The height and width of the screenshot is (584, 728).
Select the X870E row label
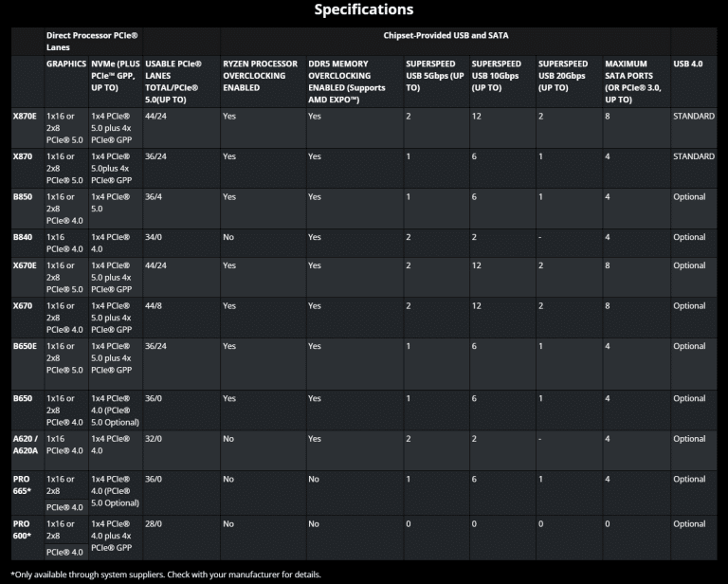(25, 116)
